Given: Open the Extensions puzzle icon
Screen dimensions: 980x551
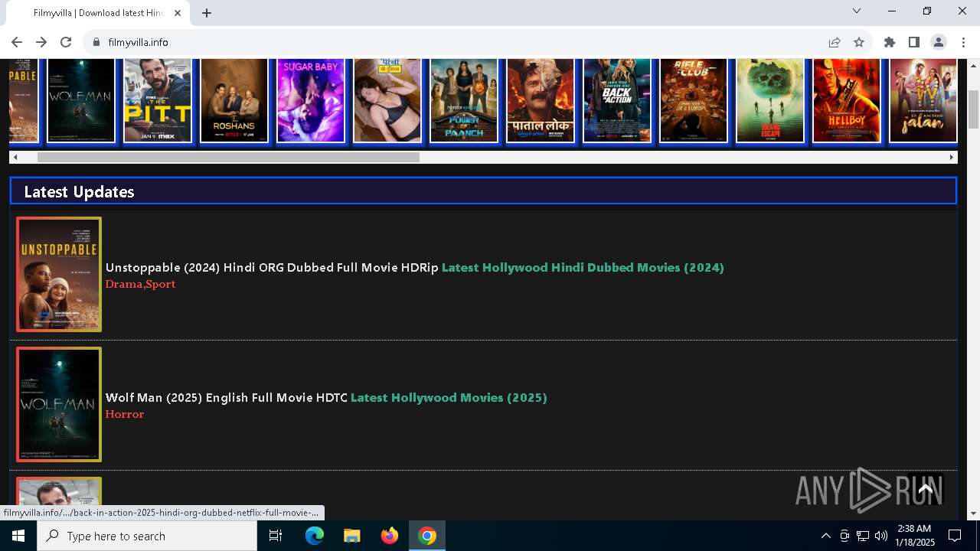Looking at the screenshot, I should [890, 42].
